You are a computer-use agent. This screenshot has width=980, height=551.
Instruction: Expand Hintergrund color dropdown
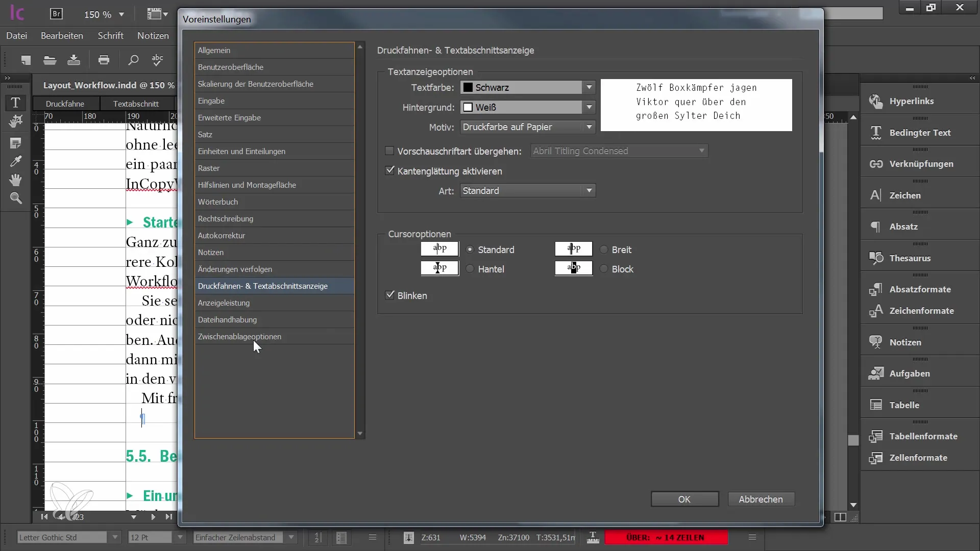tap(589, 107)
